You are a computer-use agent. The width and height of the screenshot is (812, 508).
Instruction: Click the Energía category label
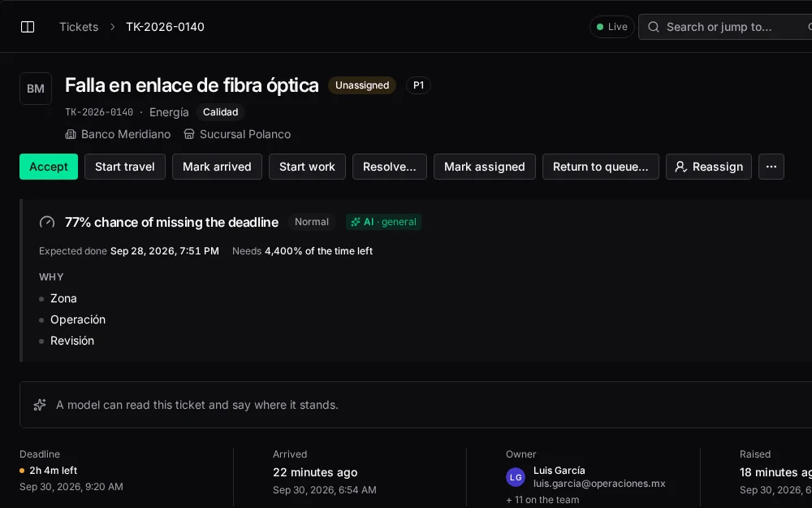point(169,112)
